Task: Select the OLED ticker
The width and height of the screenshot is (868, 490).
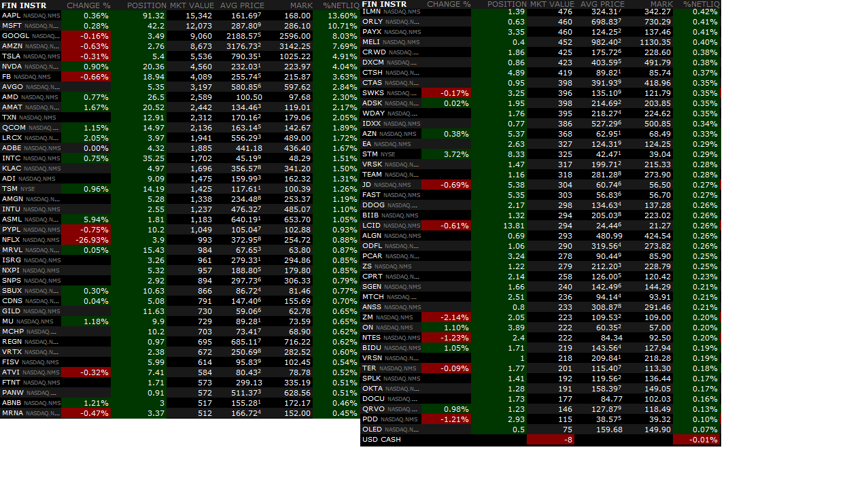Action: pyautogui.click(x=372, y=429)
